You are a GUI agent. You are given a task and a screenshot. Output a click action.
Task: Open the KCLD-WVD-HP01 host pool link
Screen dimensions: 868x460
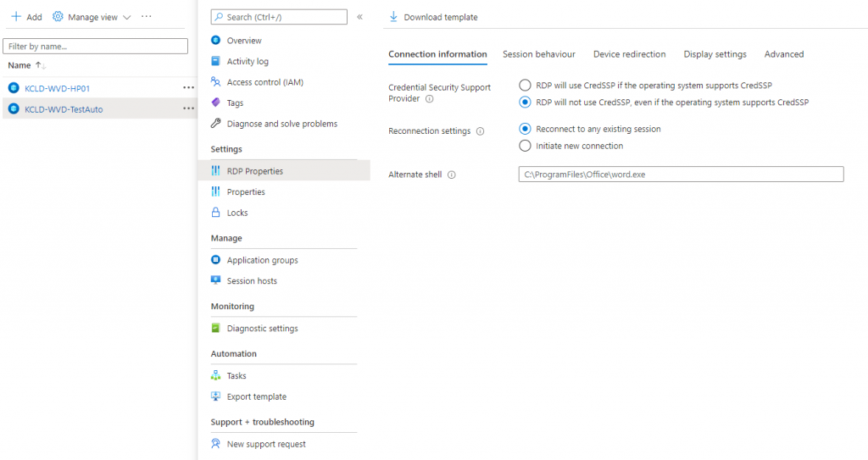tap(57, 88)
